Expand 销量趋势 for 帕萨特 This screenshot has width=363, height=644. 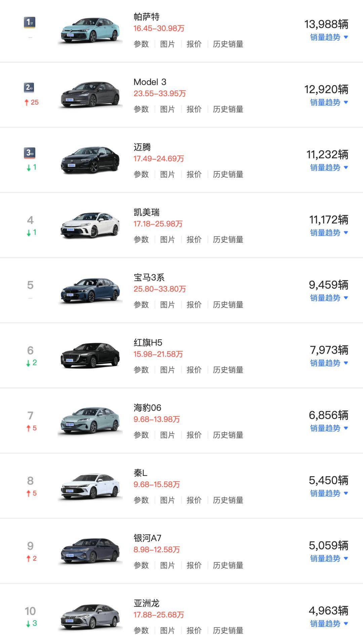pyautogui.click(x=329, y=37)
